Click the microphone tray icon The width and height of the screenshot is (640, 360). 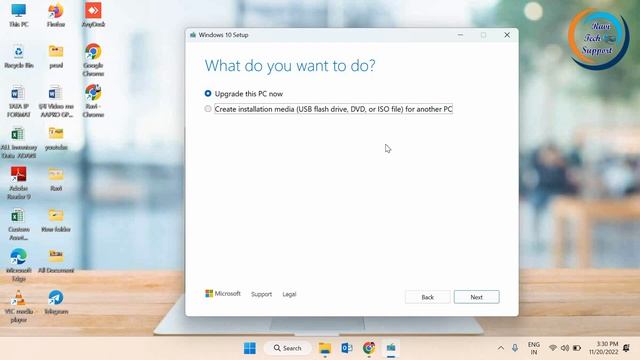click(515, 348)
